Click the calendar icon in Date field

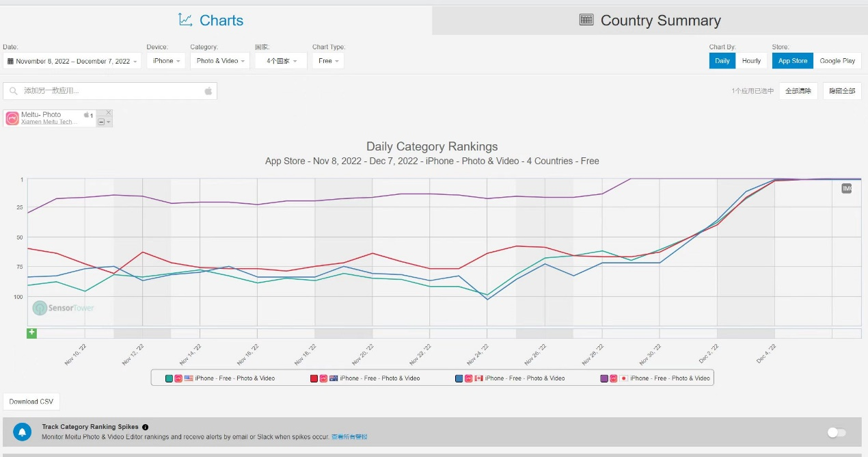(x=10, y=61)
